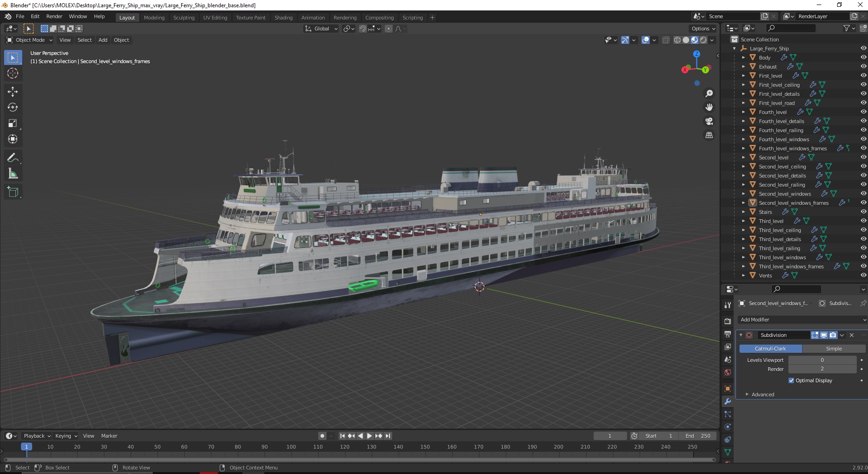
Task: Pick the Measure tool
Action: 13,174
